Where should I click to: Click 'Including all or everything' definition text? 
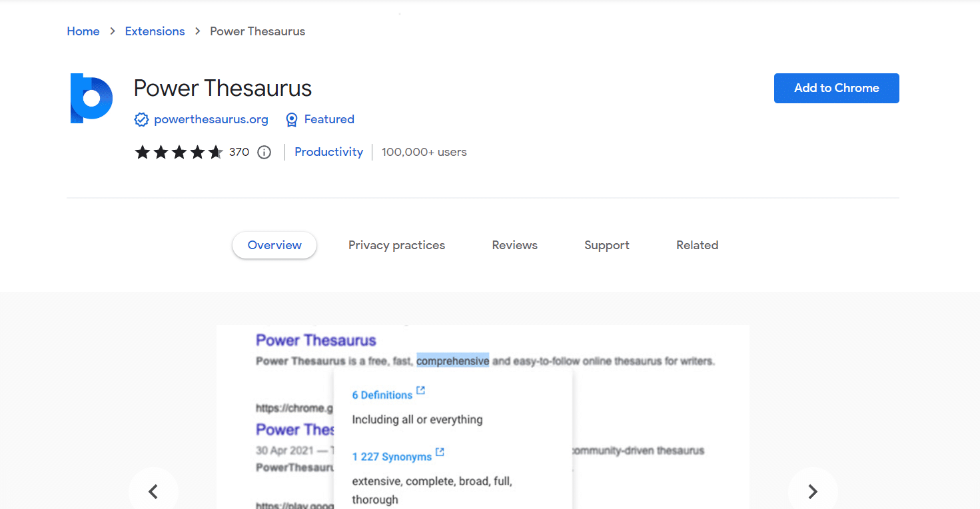418,420
